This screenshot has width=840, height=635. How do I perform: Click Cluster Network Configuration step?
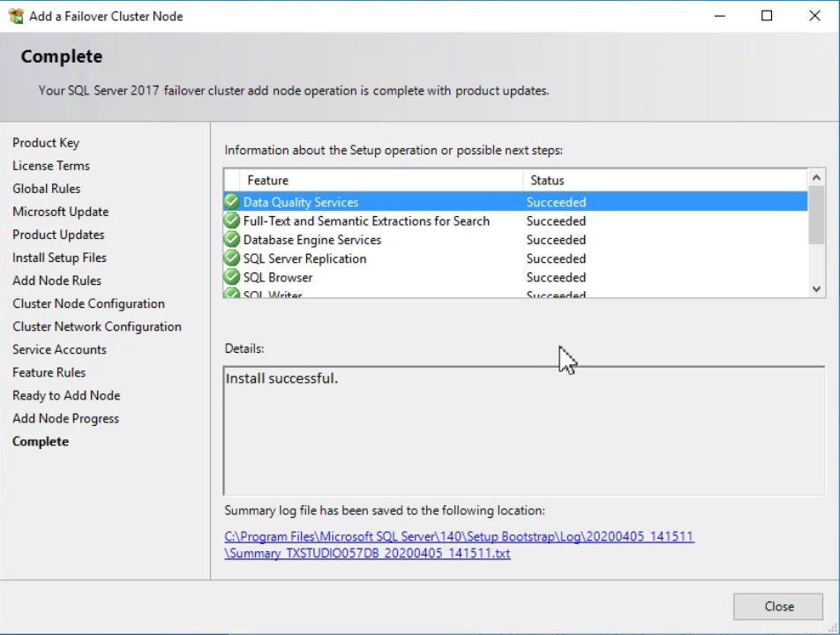pos(97,327)
